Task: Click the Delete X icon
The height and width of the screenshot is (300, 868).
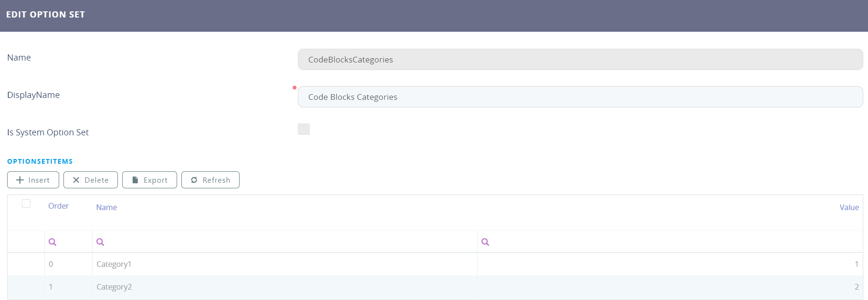Action: point(76,180)
